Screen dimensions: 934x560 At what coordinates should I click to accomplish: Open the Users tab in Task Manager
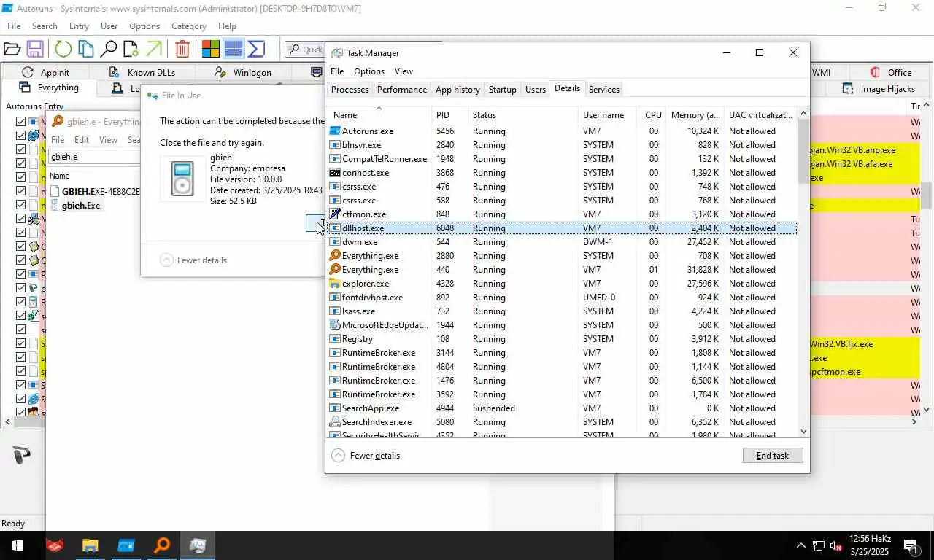coord(536,90)
